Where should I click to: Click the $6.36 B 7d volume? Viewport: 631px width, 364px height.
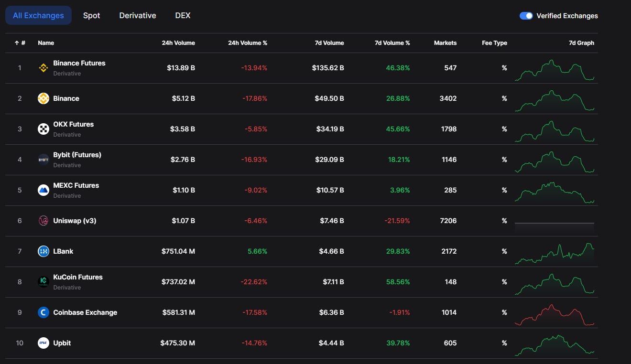pos(332,312)
